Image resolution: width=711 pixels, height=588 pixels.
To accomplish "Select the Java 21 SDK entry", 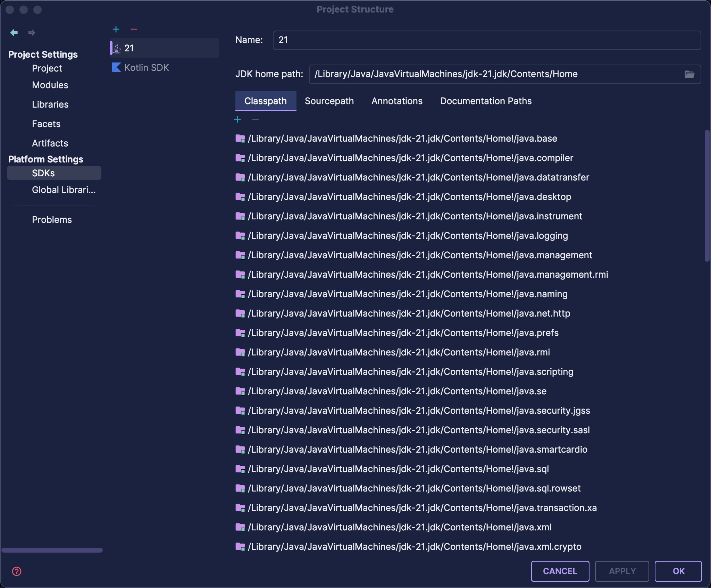I will [165, 48].
